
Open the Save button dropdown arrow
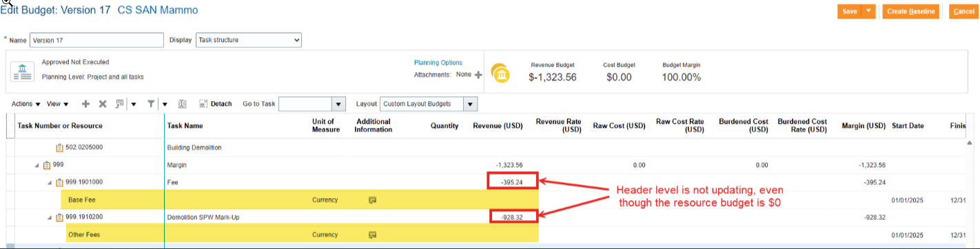[x=868, y=11]
